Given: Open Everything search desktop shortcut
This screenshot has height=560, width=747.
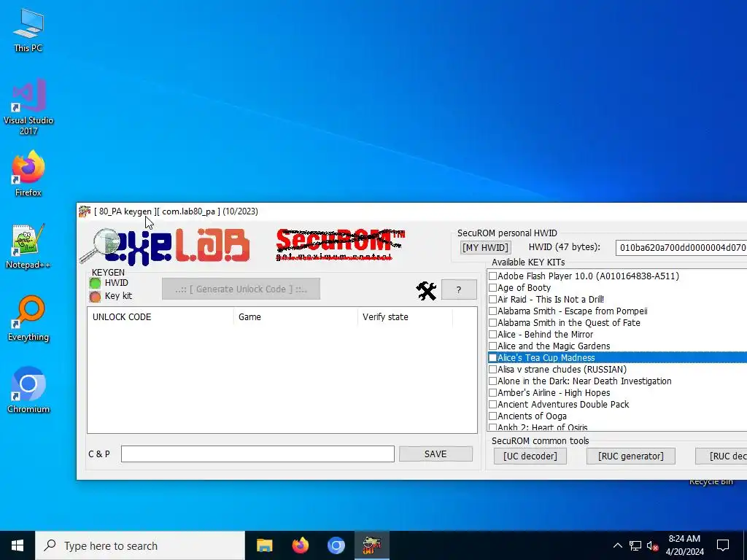Looking at the screenshot, I should pos(28,318).
